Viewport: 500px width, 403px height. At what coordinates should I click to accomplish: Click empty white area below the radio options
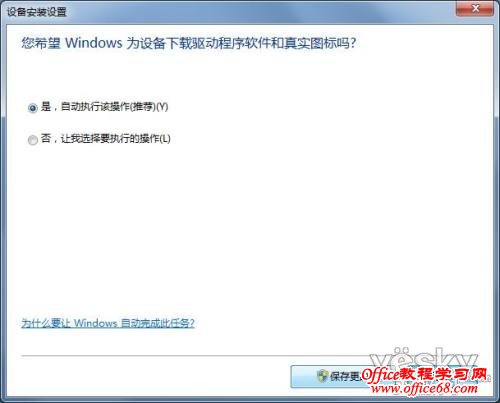point(250,227)
